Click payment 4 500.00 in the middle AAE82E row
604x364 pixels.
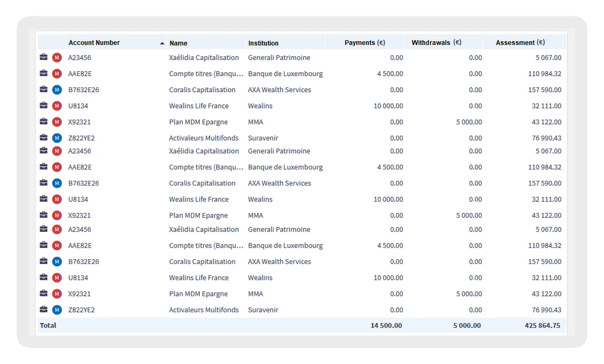click(x=390, y=167)
